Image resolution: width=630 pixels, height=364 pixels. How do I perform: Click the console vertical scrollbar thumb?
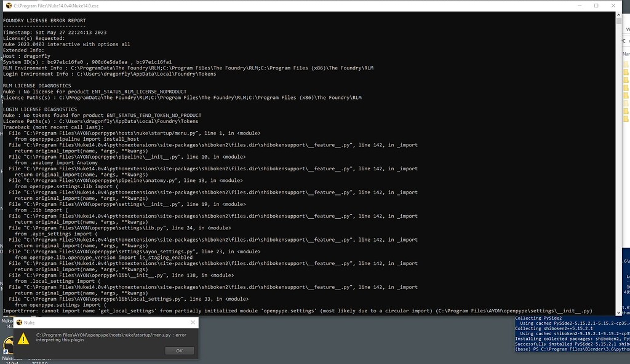click(x=619, y=20)
